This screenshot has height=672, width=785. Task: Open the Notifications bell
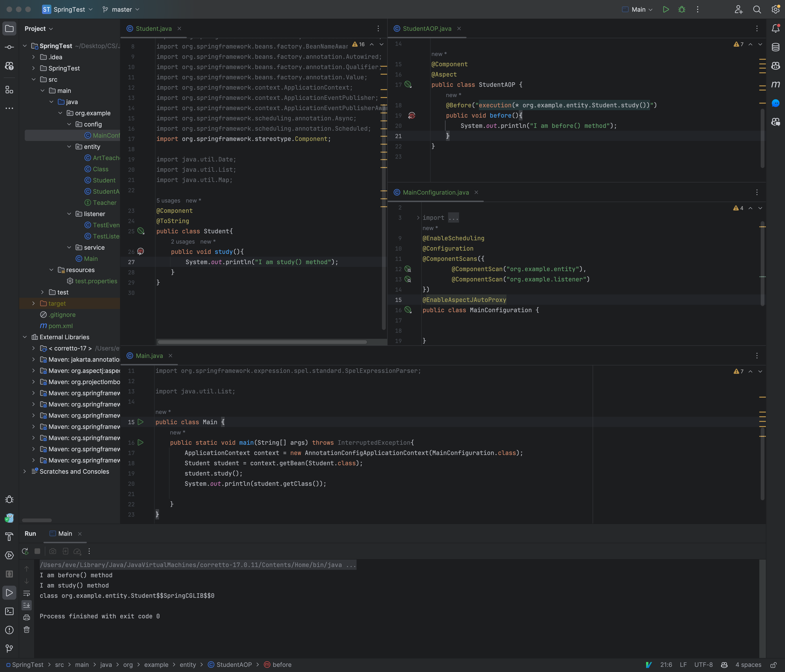(x=775, y=28)
